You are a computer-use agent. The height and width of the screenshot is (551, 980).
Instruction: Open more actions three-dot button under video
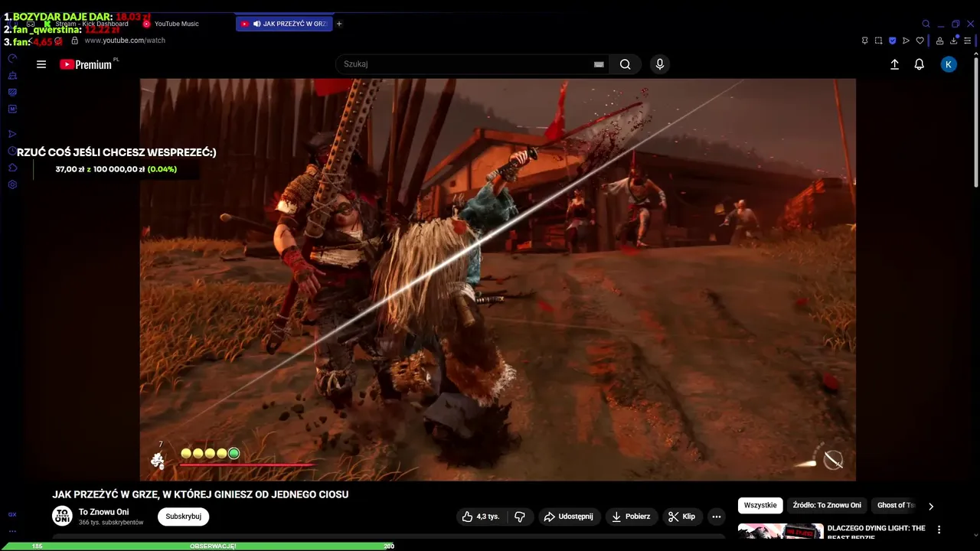point(717,517)
